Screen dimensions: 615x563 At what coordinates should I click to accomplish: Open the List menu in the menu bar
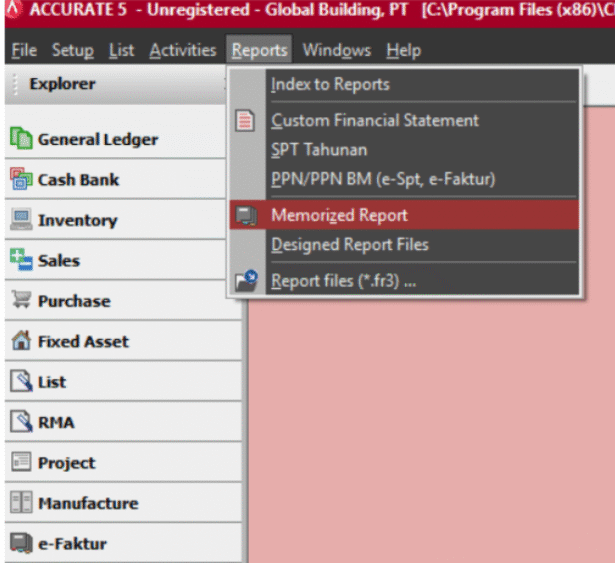point(122,50)
